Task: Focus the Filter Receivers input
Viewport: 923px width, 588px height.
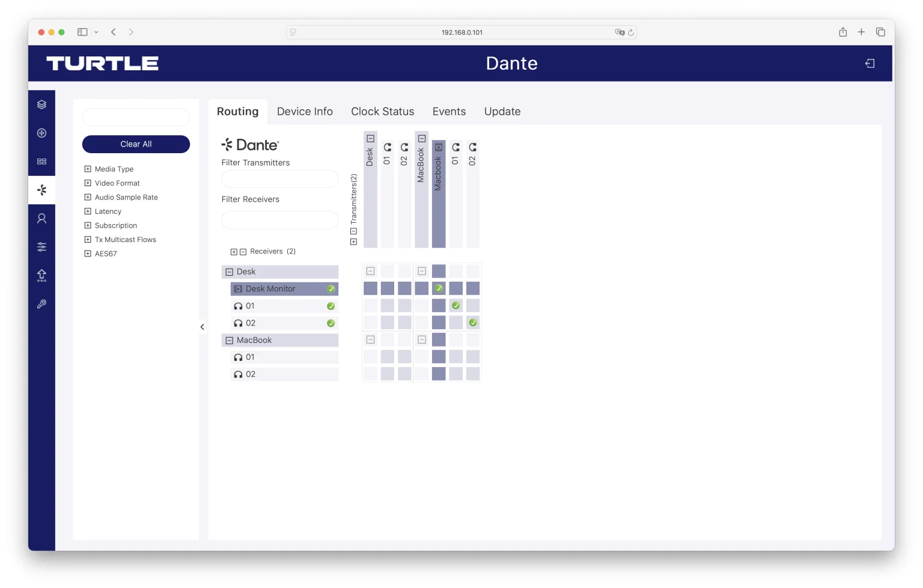Action: pyautogui.click(x=280, y=220)
